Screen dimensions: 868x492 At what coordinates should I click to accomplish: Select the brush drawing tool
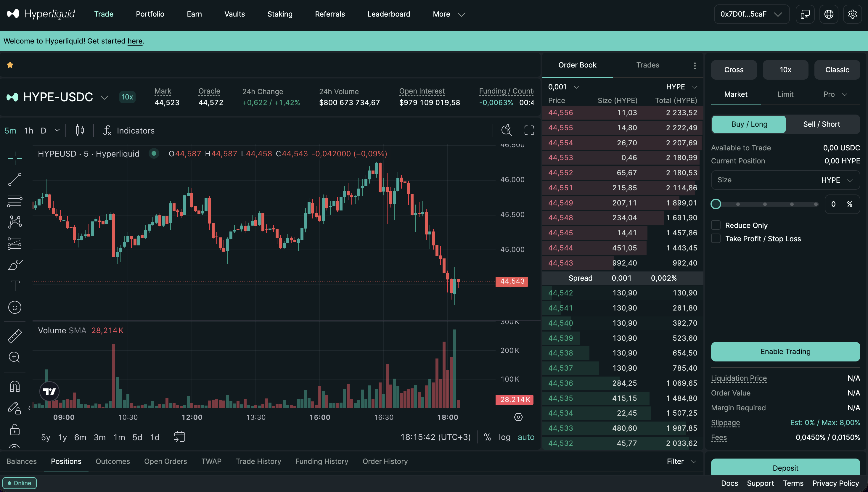[x=15, y=265]
